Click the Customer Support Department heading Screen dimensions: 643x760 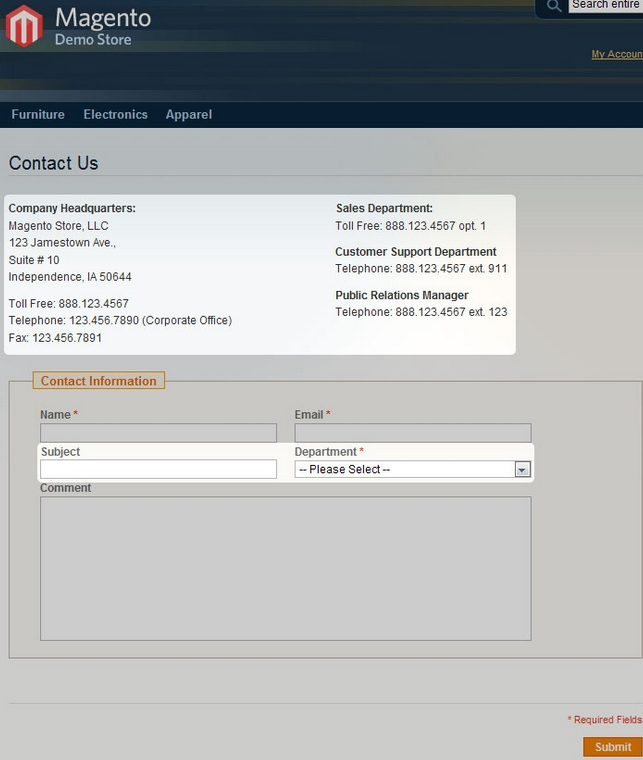[x=416, y=252]
